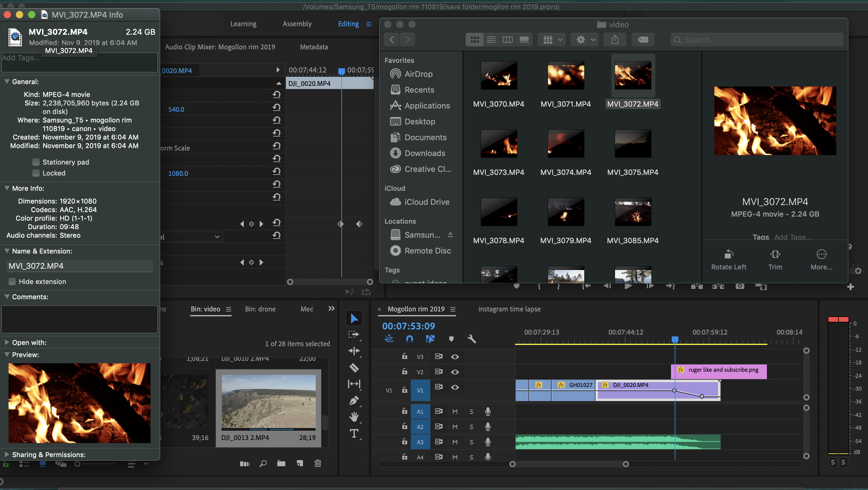Expand the Open with section

point(7,343)
